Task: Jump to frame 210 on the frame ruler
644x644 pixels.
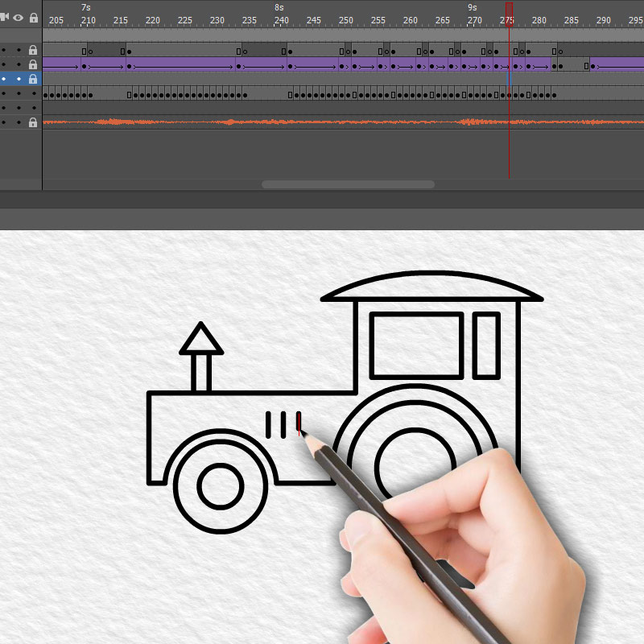Action: [x=89, y=20]
